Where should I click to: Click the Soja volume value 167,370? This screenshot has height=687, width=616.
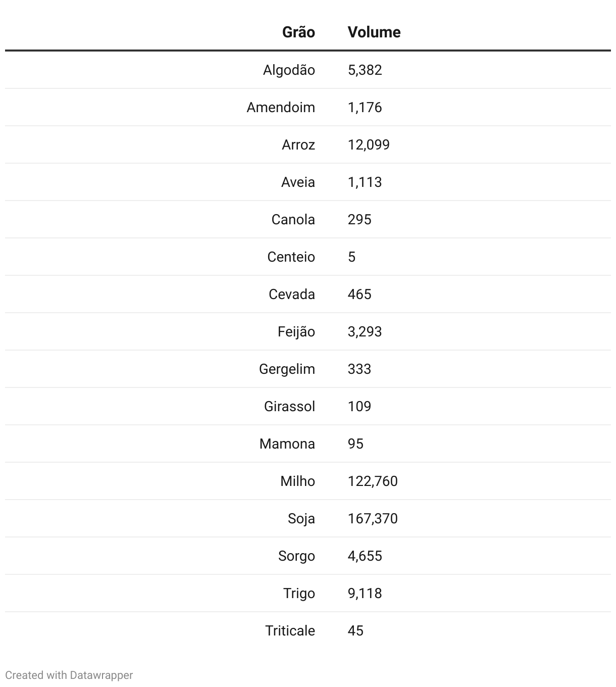tap(373, 519)
